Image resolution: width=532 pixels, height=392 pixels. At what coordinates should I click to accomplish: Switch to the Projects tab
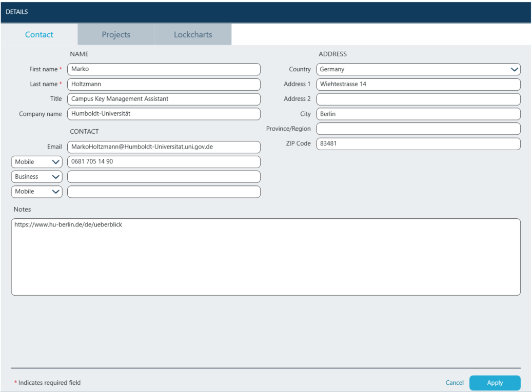(116, 35)
